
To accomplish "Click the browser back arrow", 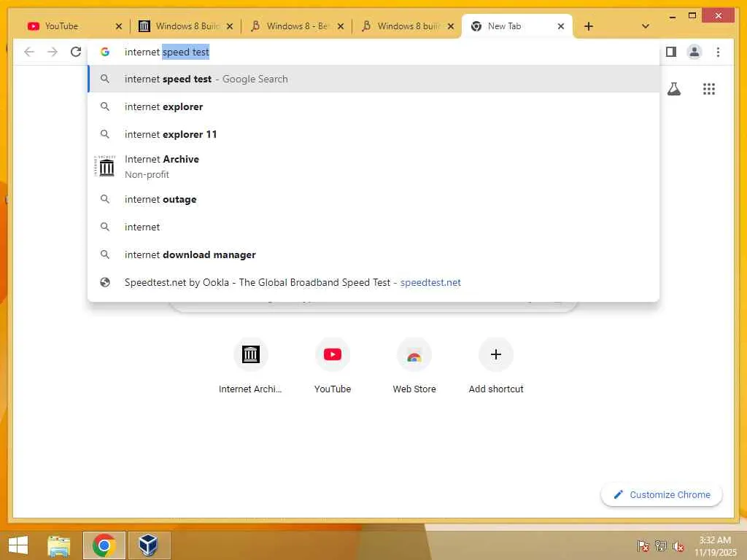I will (x=29, y=52).
